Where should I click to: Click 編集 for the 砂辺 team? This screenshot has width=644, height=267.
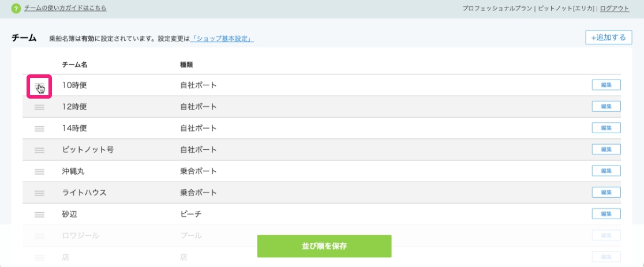tap(606, 213)
